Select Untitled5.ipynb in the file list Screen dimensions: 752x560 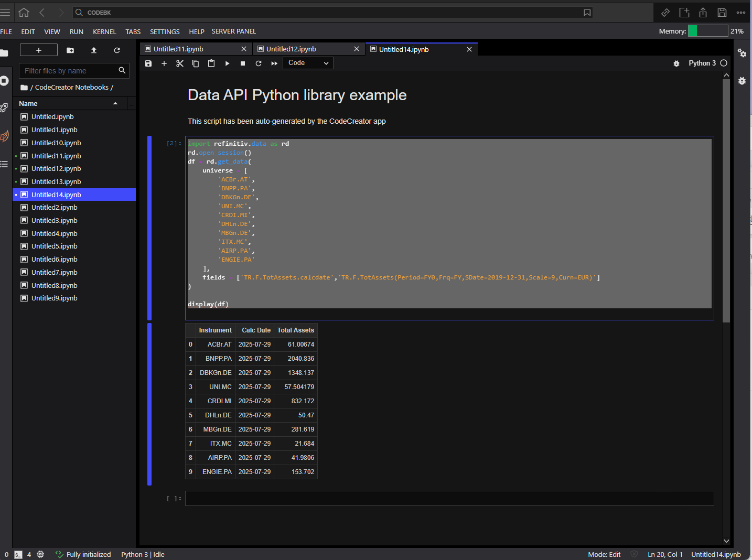point(74,246)
